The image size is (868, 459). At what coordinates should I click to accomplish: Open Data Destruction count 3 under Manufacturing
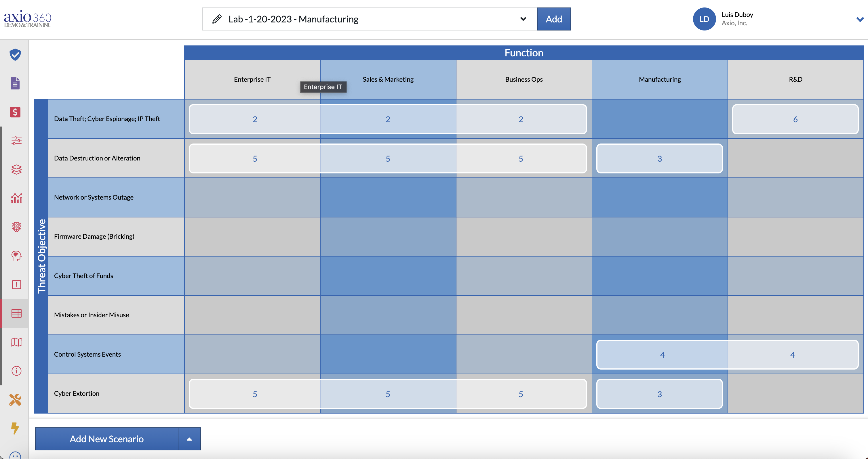659,159
